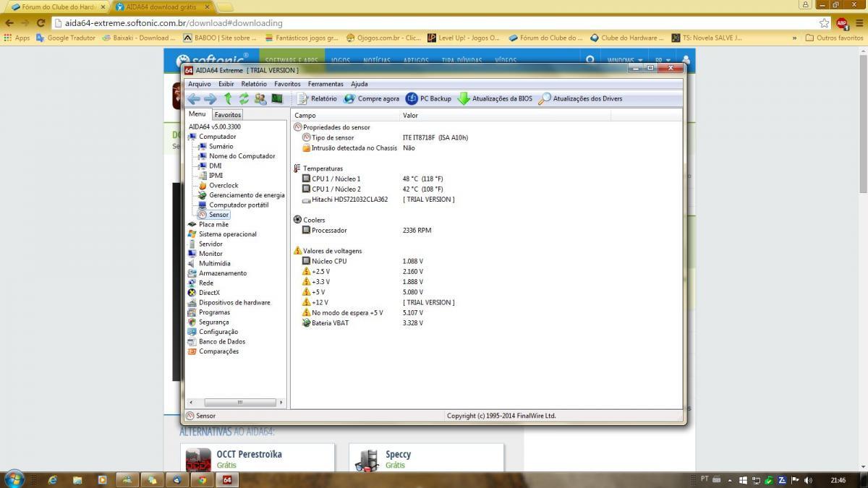
Task: Bookmark page with the star icon
Action: point(824,22)
